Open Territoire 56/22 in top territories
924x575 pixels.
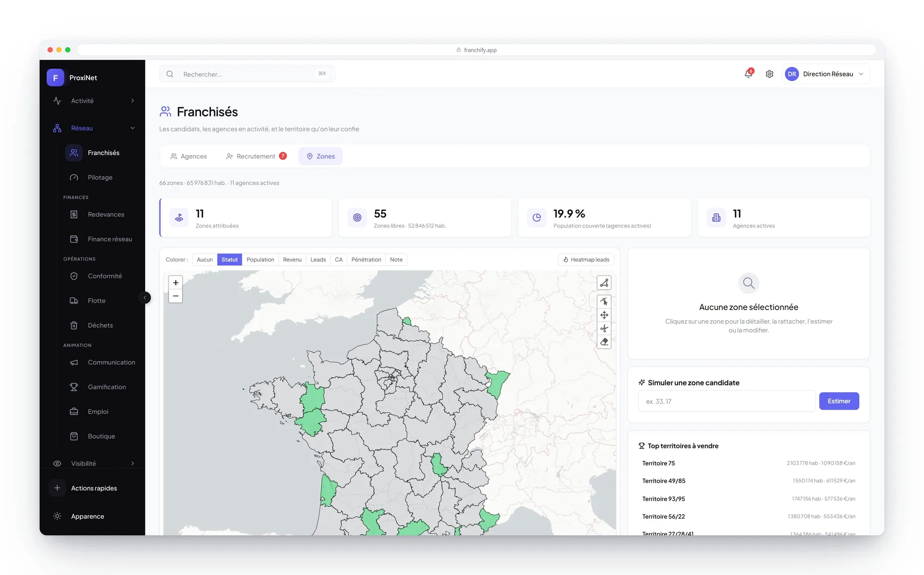tap(748, 516)
